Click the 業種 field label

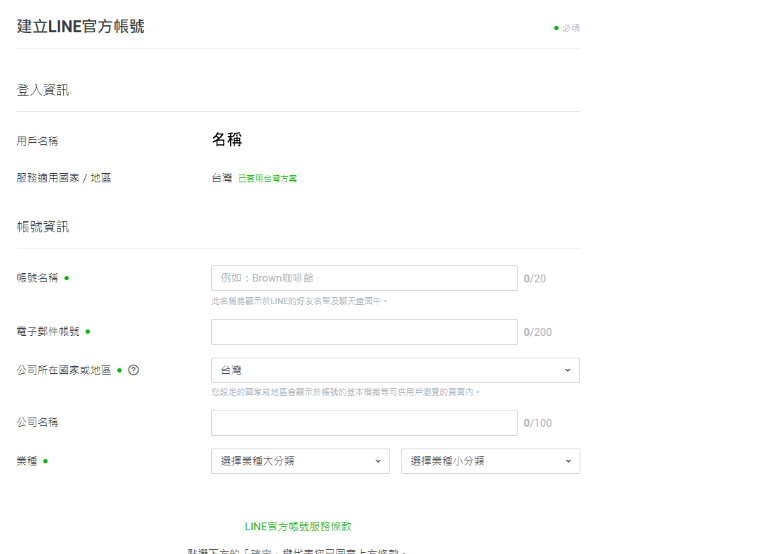[27, 461]
